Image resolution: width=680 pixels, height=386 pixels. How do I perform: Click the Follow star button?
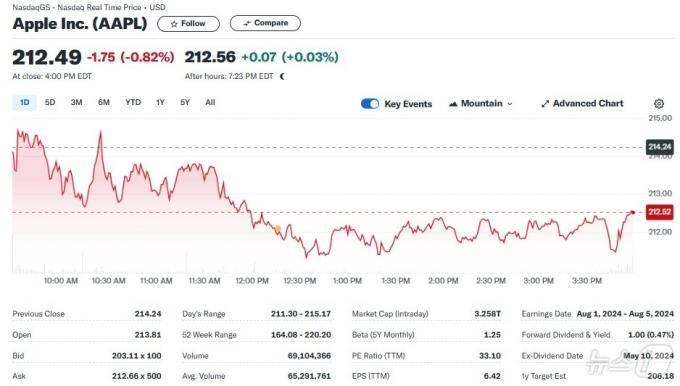(x=188, y=23)
